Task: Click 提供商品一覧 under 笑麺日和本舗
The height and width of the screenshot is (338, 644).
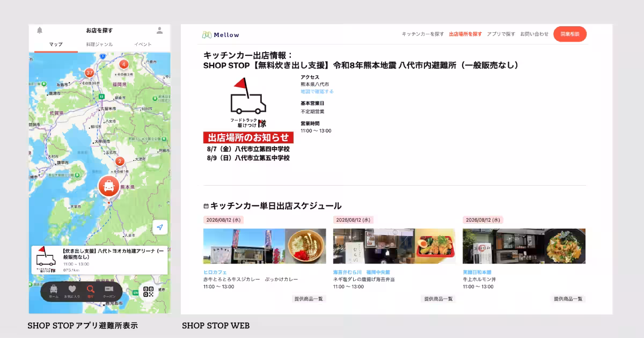Action: tap(568, 299)
